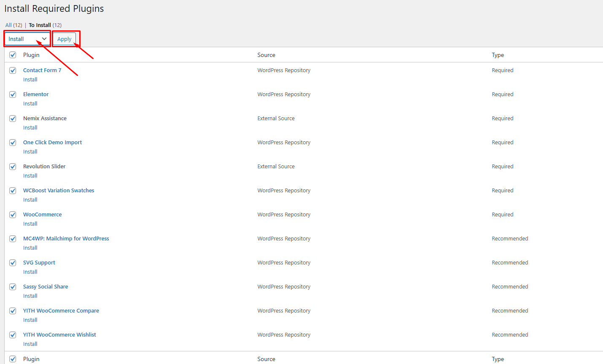Uncheck the Nemix Assistance checkbox
Image resolution: width=603 pixels, height=364 pixels.
click(x=13, y=119)
